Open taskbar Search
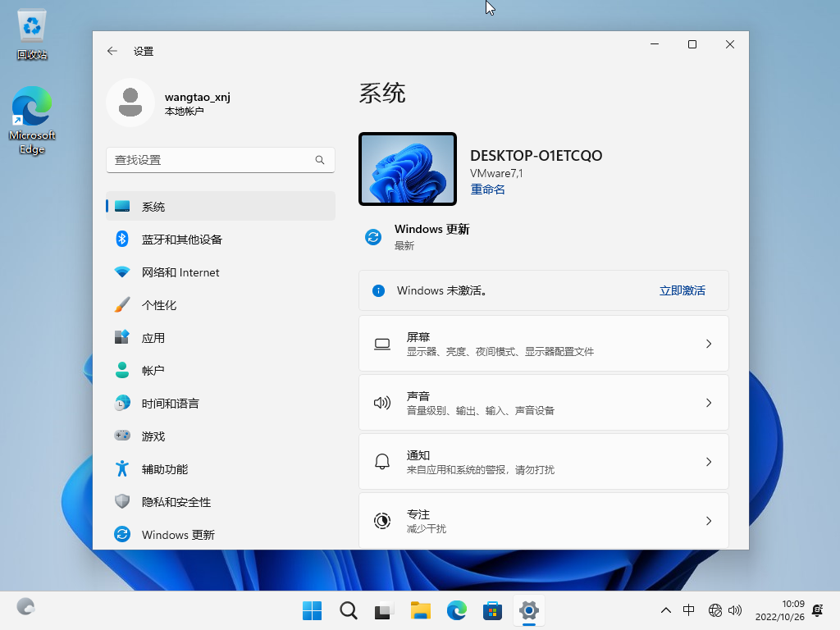Screen dimensions: 840x630 (348, 610)
